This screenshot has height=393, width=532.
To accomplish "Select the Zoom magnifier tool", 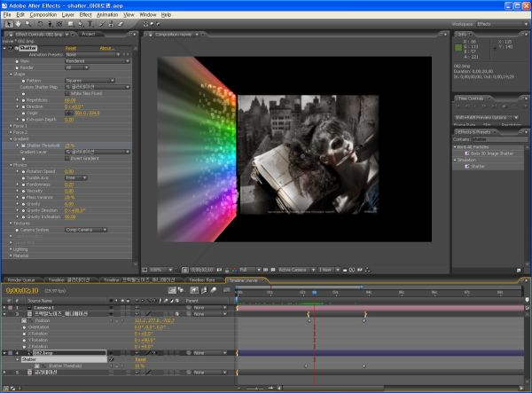I will coord(28,24).
